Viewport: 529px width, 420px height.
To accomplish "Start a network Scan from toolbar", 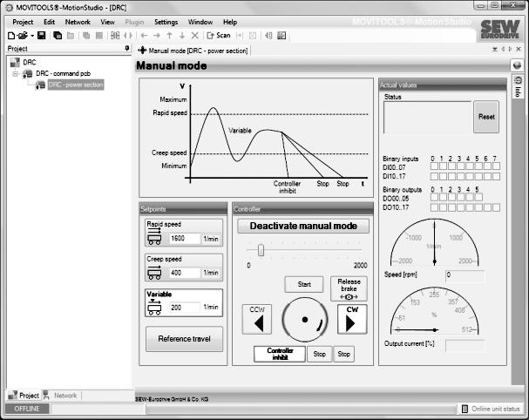I will tap(219, 36).
